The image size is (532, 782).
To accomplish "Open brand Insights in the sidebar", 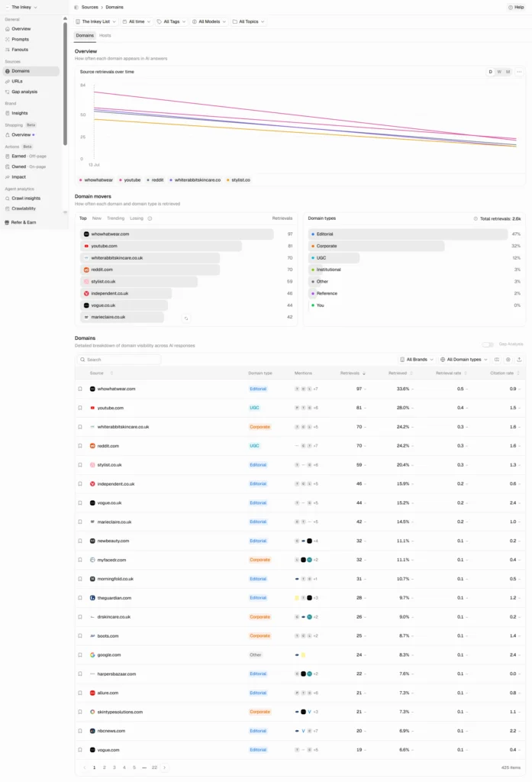I will (19, 113).
